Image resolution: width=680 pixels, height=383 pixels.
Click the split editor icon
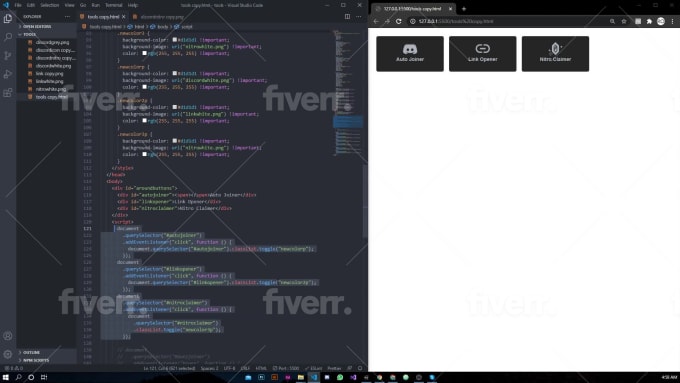click(347, 16)
